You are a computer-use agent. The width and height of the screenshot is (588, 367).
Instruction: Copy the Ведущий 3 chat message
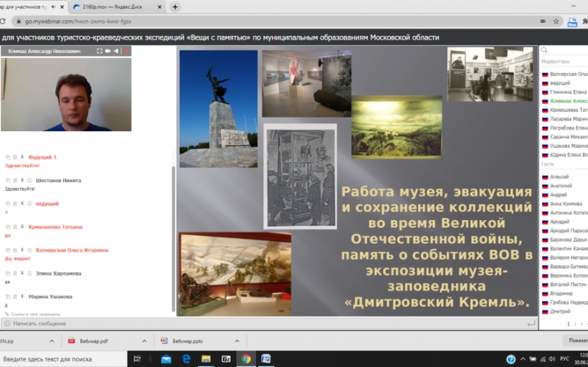pos(8,157)
